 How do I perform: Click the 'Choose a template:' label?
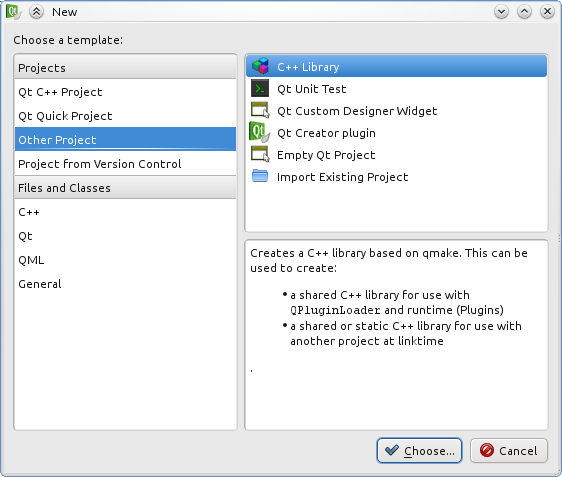68,40
